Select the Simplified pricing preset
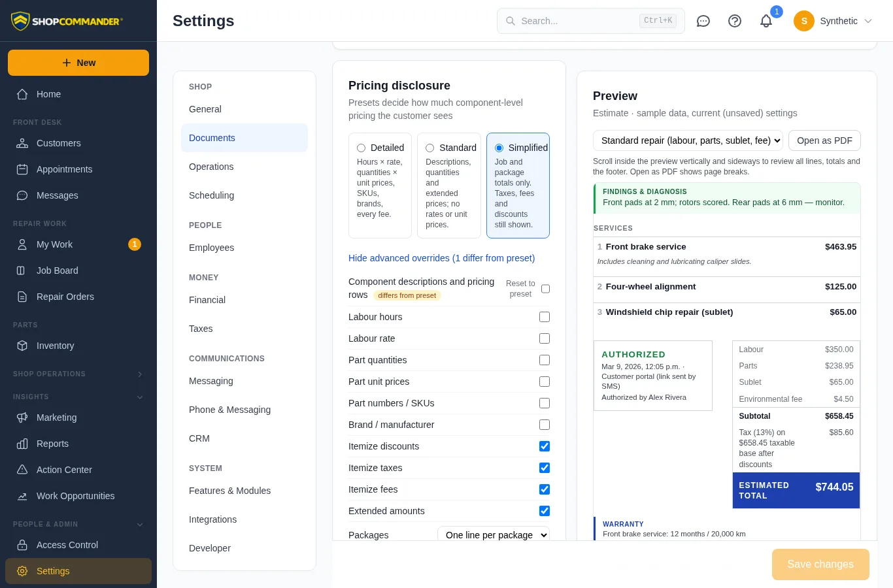 (x=518, y=186)
